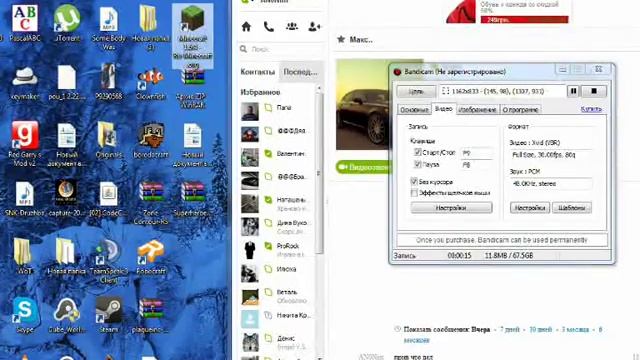Click the Цель button in Bandicam
The height and width of the screenshot is (360, 640).
point(416,91)
